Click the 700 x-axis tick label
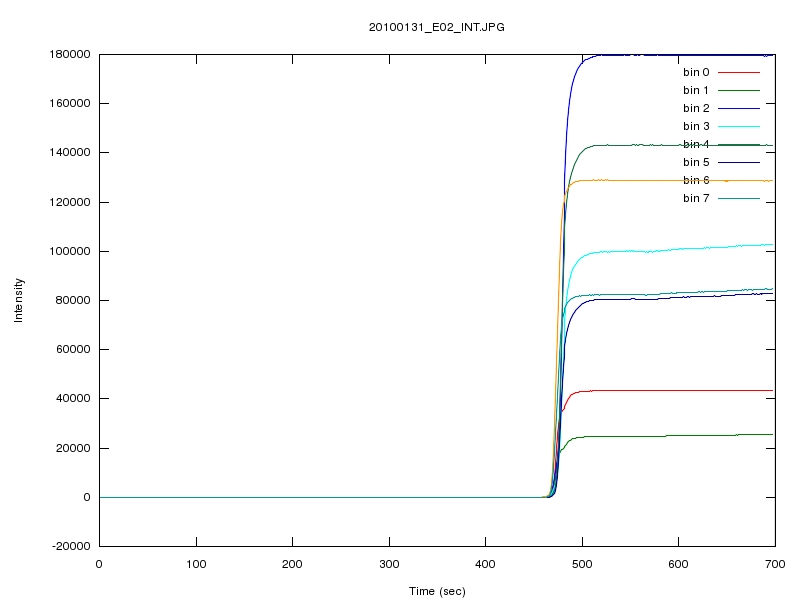 [775, 564]
